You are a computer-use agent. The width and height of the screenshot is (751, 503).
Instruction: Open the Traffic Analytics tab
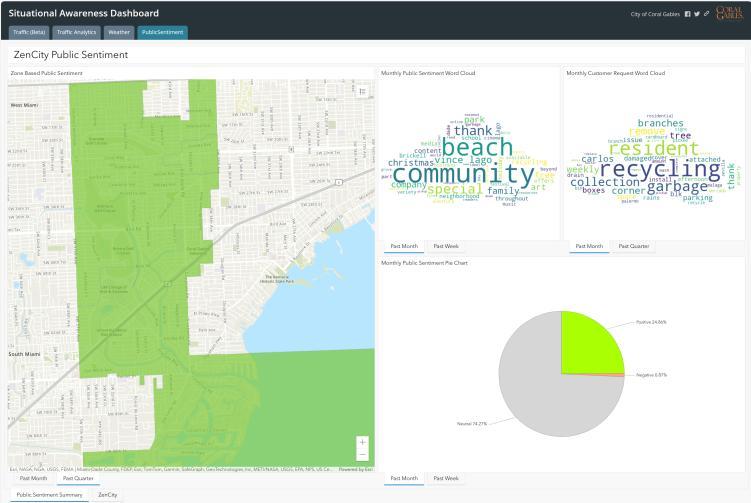77,32
